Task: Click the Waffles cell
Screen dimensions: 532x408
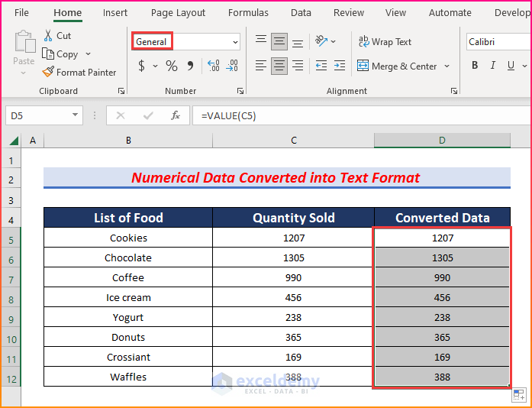Action: tap(128, 377)
